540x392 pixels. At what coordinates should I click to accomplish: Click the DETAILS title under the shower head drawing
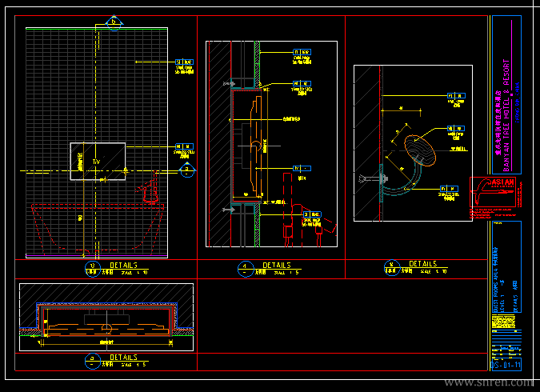(x=423, y=264)
